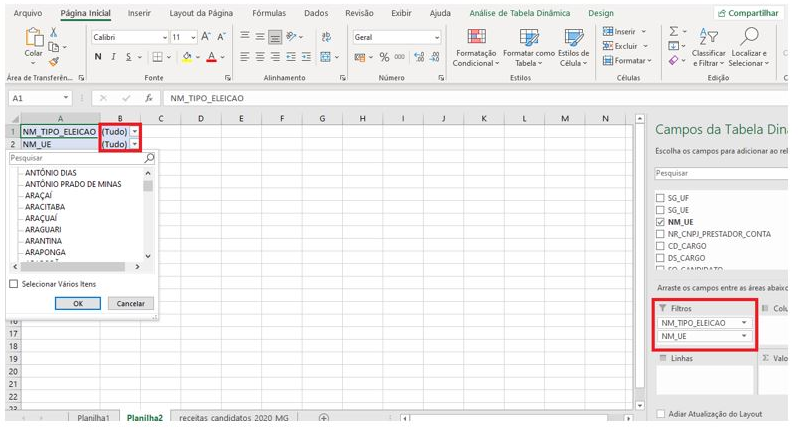Click the insert function fx icon
Viewport: 799px width, 437px height.
pyautogui.click(x=148, y=99)
